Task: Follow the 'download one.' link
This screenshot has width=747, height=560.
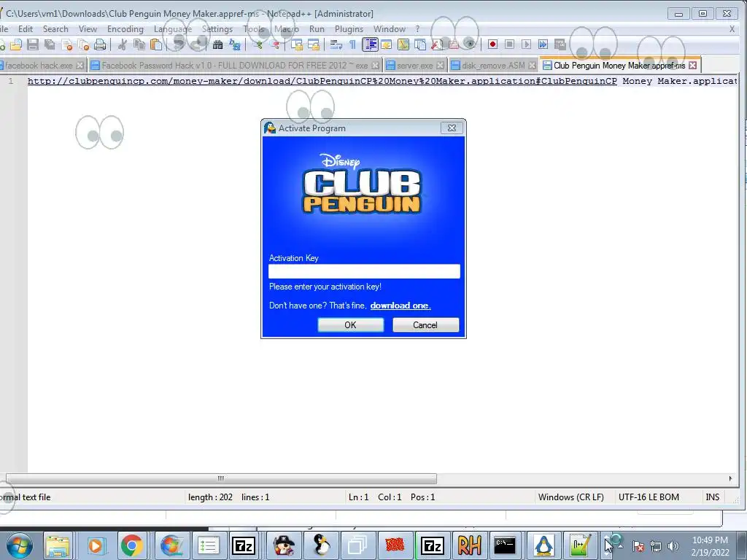Action: click(400, 306)
